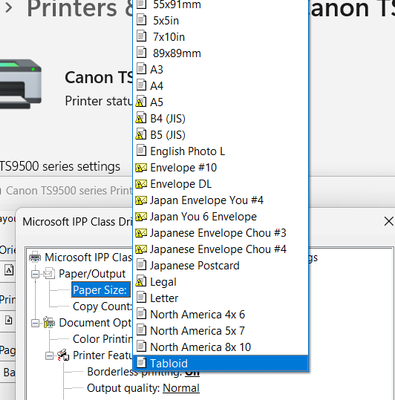Select Color Printing setting in tree
Image resolution: width=395 pixels, height=400 pixels.
click(102, 339)
